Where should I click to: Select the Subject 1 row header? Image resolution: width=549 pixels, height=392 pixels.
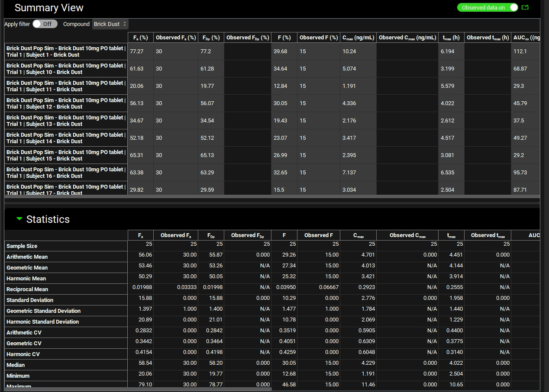click(66, 51)
